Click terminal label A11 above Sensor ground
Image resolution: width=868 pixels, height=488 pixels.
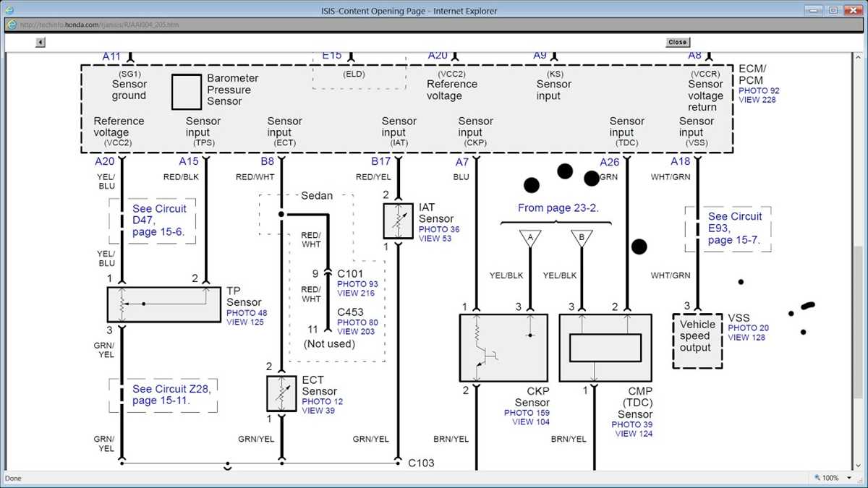tap(112, 56)
